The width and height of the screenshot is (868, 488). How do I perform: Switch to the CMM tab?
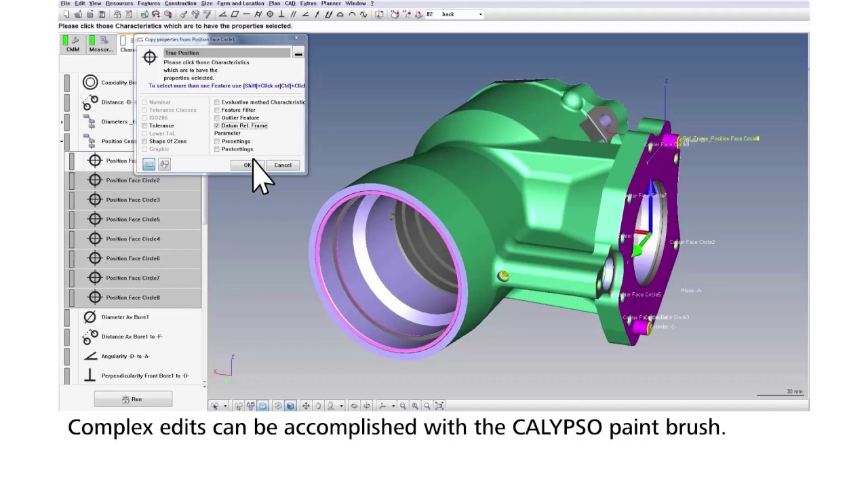pos(73,45)
